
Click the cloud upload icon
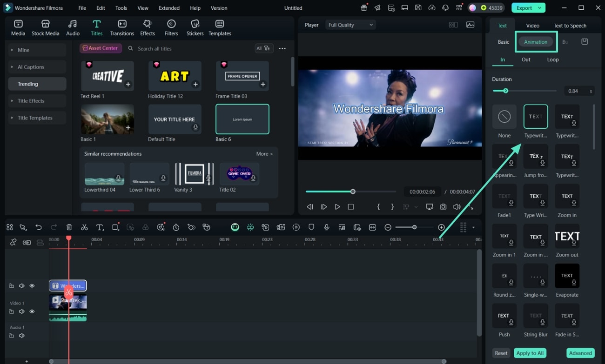click(432, 8)
